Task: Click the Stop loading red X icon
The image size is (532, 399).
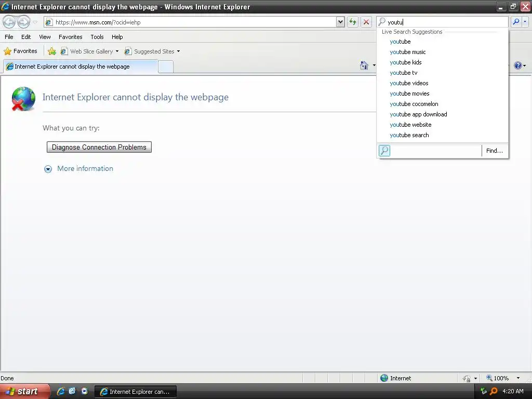Action: 366,22
